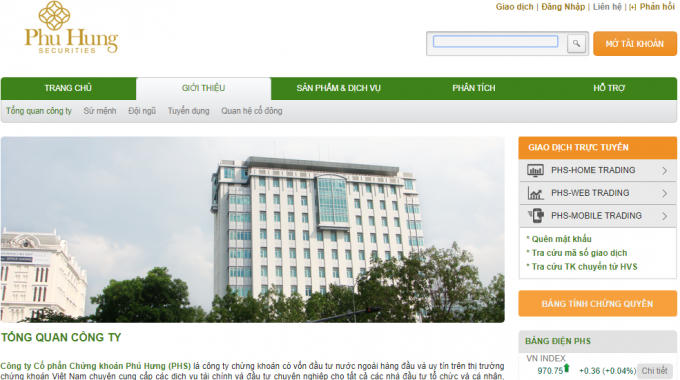Open the Giao dịch top link

pos(514,7)
